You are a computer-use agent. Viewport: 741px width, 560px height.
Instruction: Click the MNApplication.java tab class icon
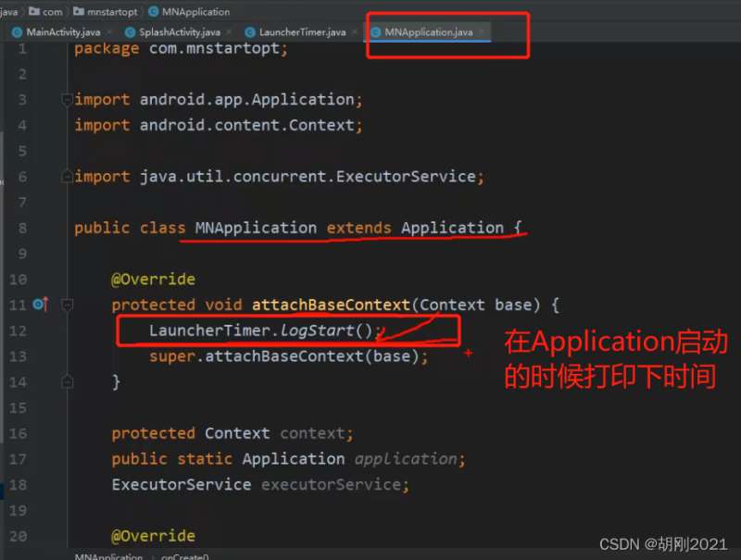pyautogui.click(x=376, y=32)
